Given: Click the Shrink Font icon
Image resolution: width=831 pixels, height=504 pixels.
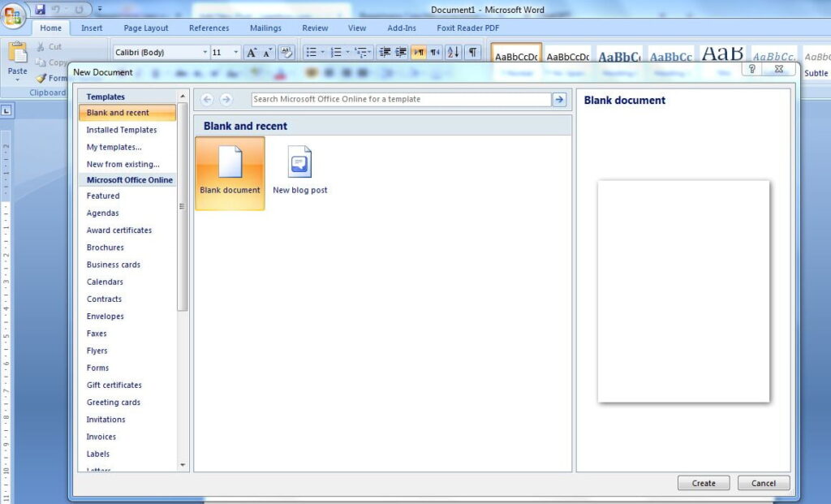Looking at the screenshot, I should click(268, 52).
